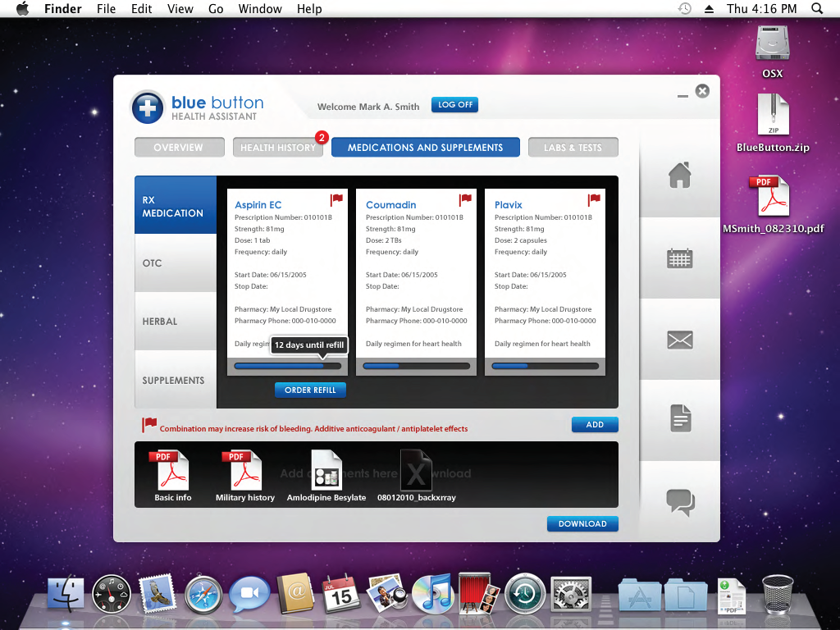Select the OTC category
The width and height of the screenshot is (840, 630).
(176, 263)
